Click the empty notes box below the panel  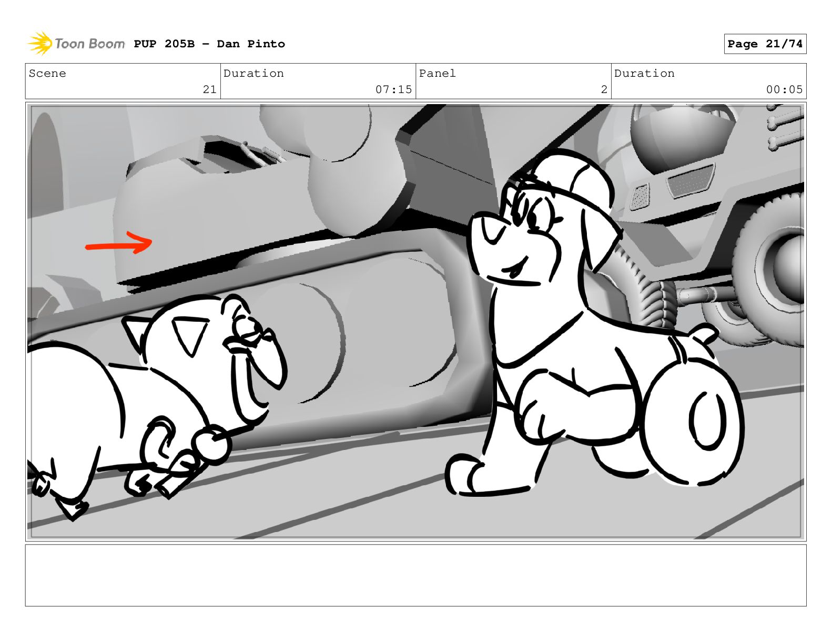(x=415, y=575)
